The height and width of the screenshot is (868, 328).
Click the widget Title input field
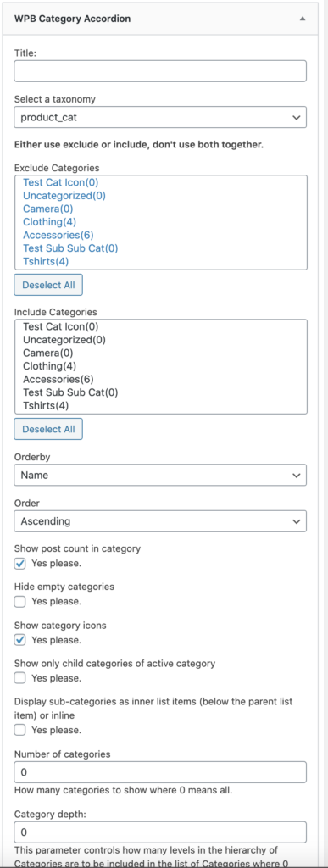(x=160, y=71)
